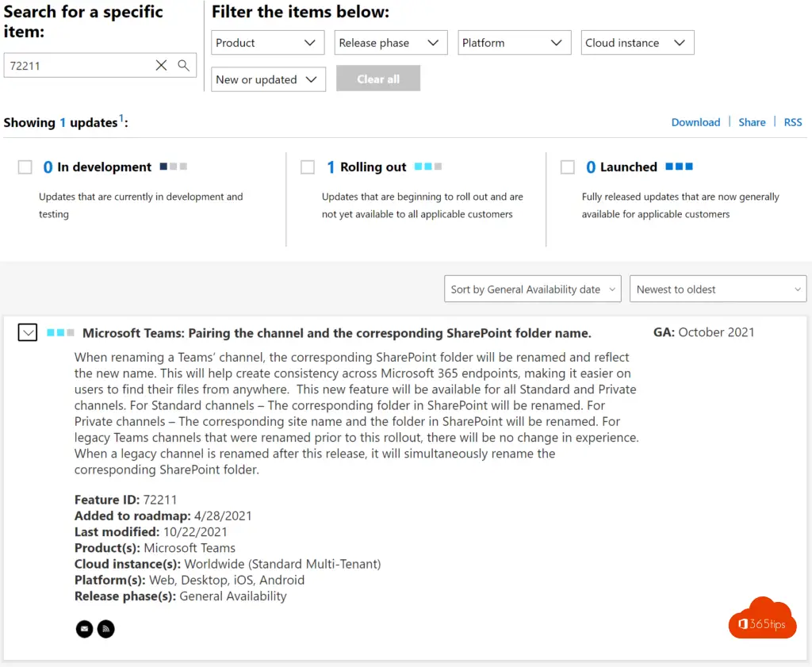Check the Rolling out filter checkbox
The image size is (812, 667).
(x=308, y=167)
